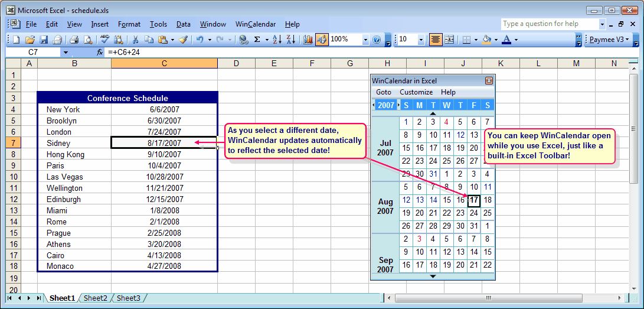The height and width of the screenshot is (309, 644).
Task: Select September 3 in WinCalendar
Action: click(x=419, y=239)
